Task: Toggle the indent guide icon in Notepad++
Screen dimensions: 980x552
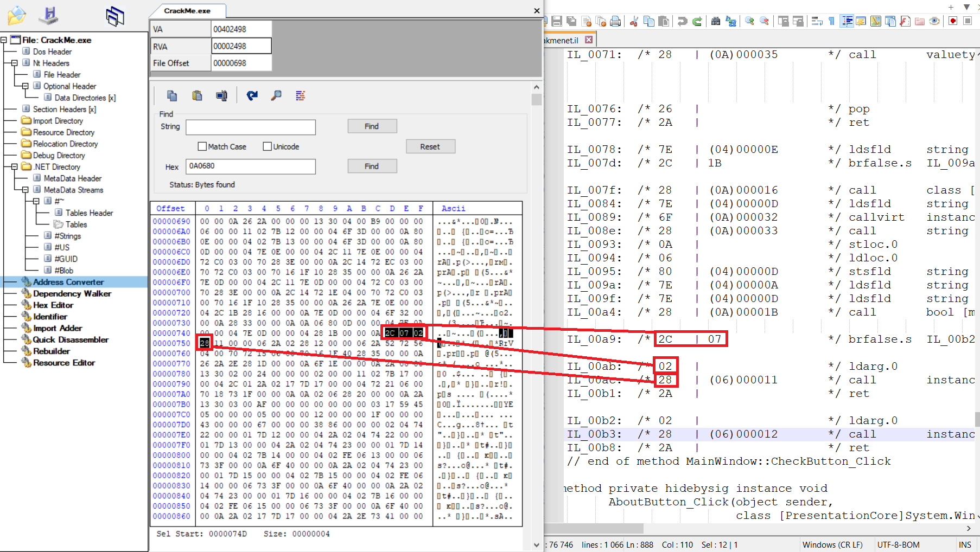Action: [x=847, y=21]
